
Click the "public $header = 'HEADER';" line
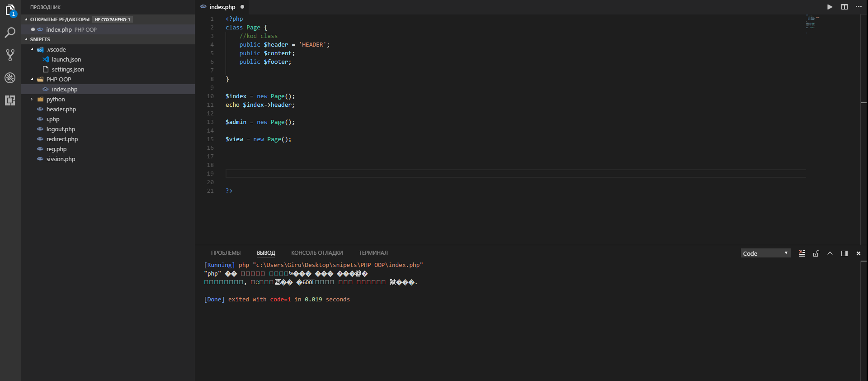pos(284,45)
